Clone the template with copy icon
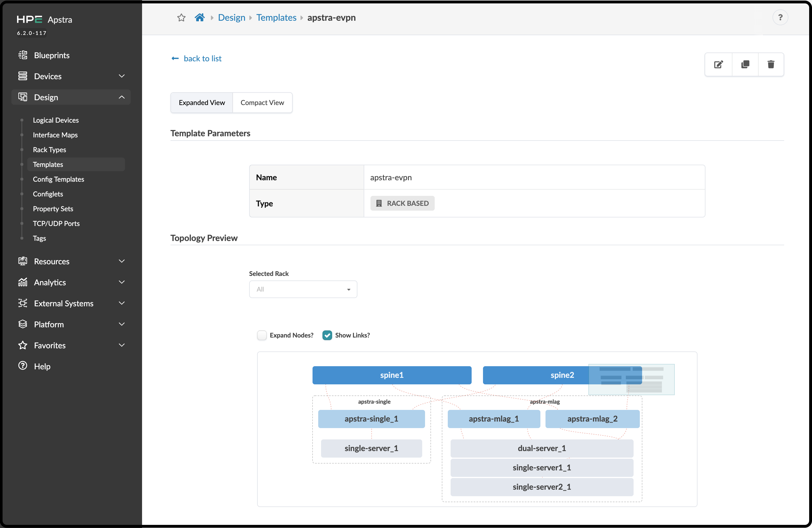This screenshot has height=528, width=812. pos(745,64)
